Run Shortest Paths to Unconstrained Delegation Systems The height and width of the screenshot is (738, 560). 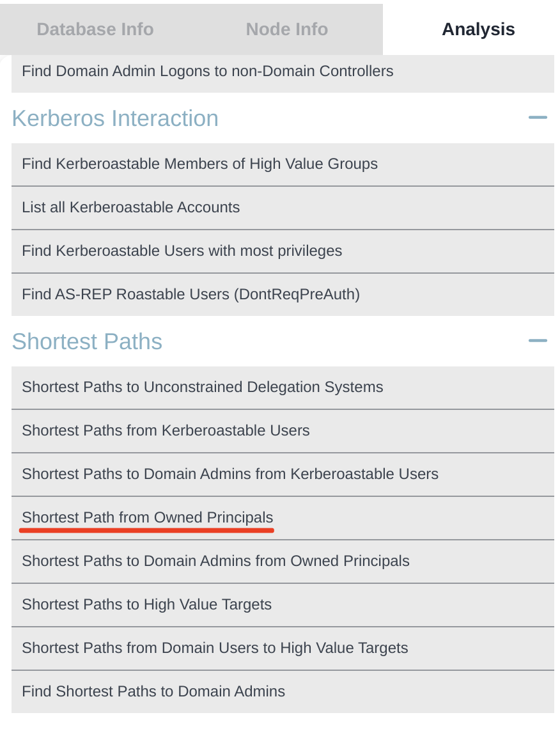click(x=202, y=388)
